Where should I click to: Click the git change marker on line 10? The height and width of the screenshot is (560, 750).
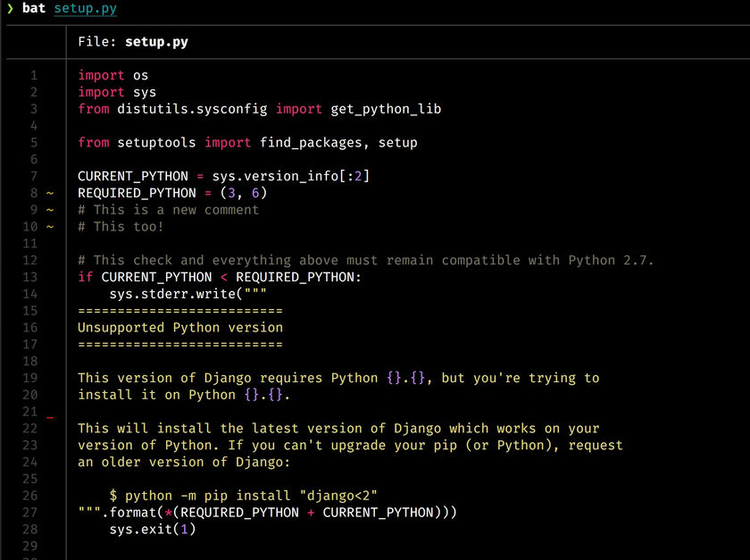[x=49, y=227]
